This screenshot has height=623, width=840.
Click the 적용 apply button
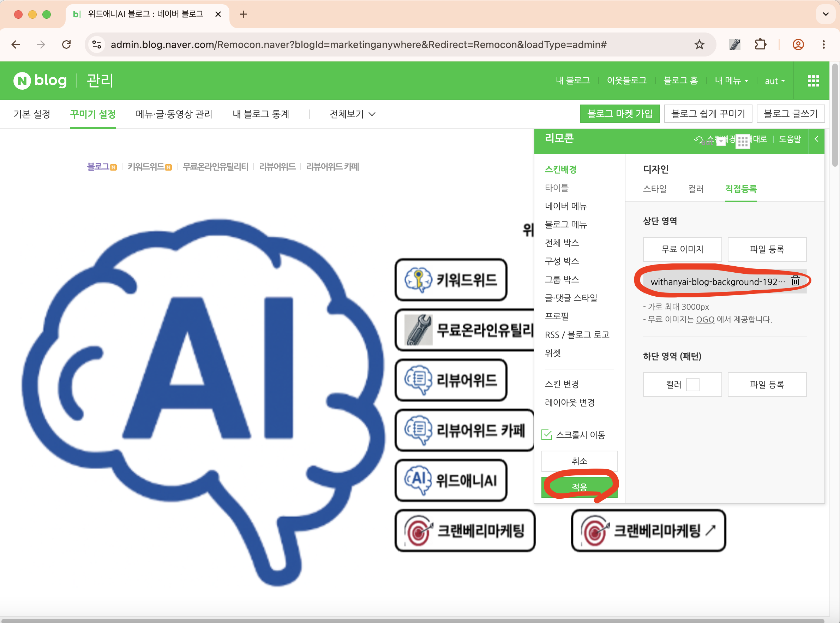pos(580,487)
